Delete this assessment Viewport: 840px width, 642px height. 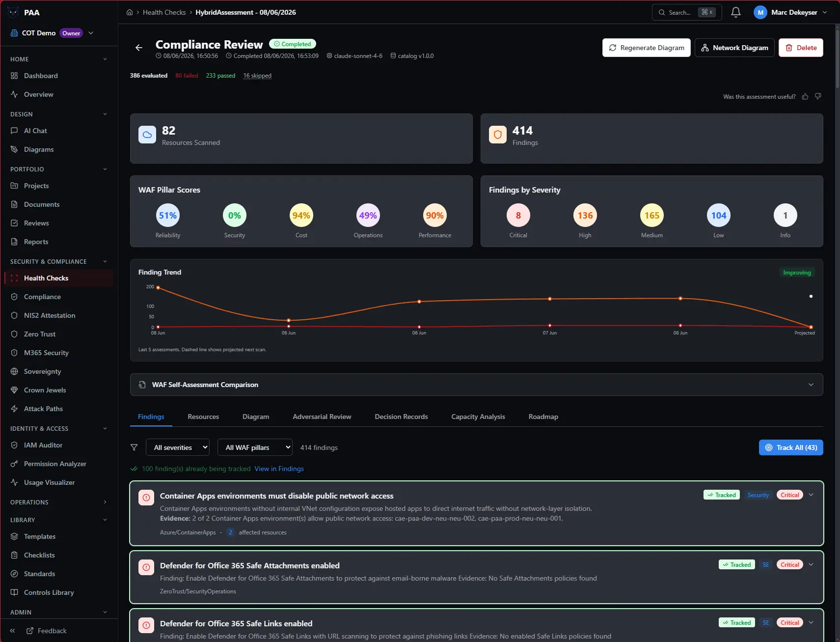click(801, 48)
